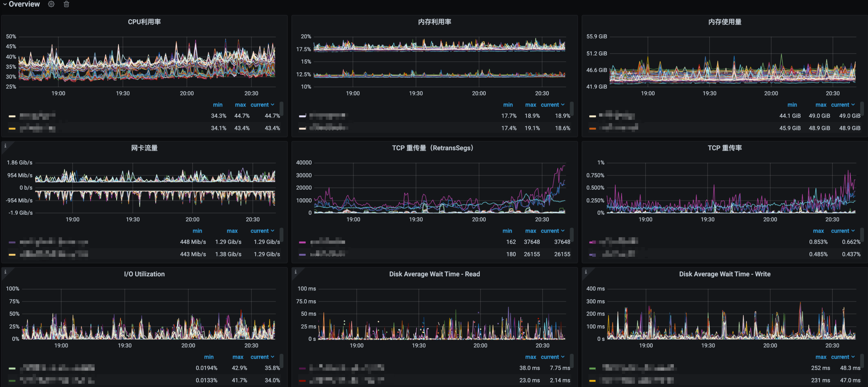Screen dimensions: 868x387
Task: Sort 内存利用率 legend by current
Action: [x=553, y=105]
